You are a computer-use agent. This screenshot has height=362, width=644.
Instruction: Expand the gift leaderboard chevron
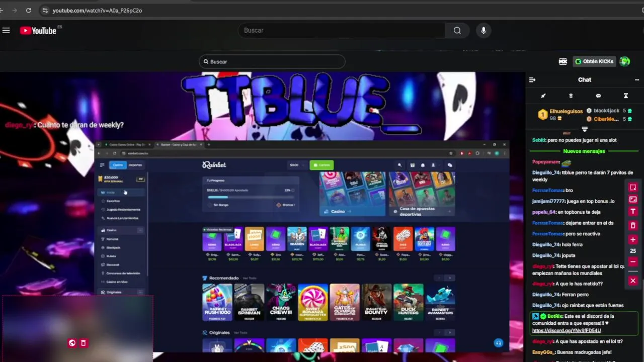tap(585, 129)
